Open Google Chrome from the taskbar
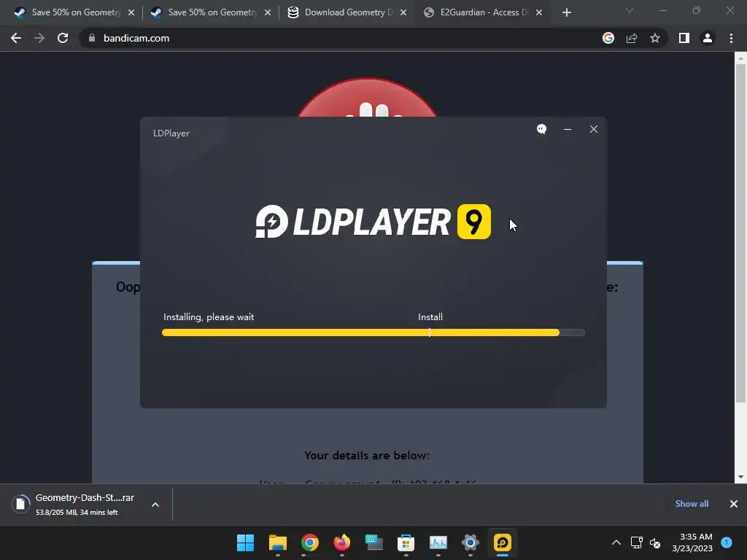The height and width of the screenshot is (560, 747). [x=309, y=542]
